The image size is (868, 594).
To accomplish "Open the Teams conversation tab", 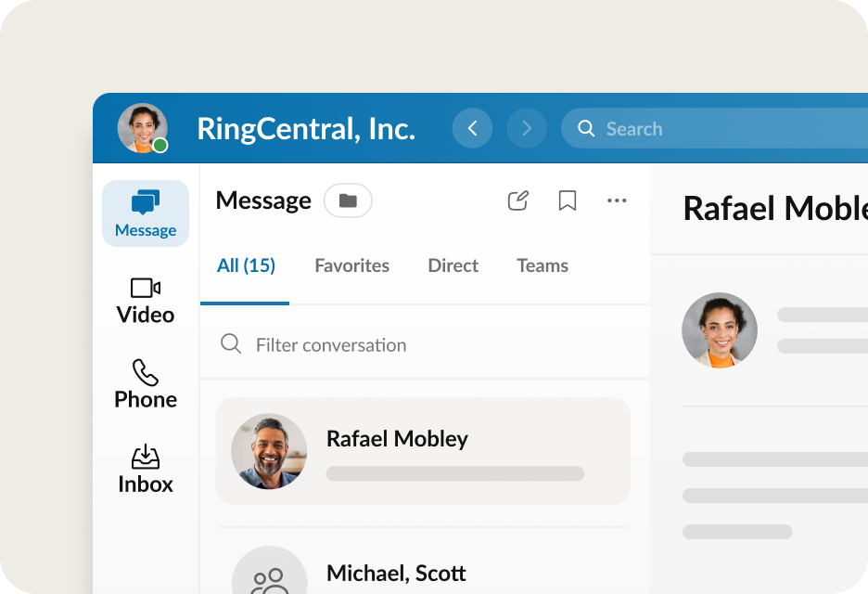I will [x=542, y=265].
